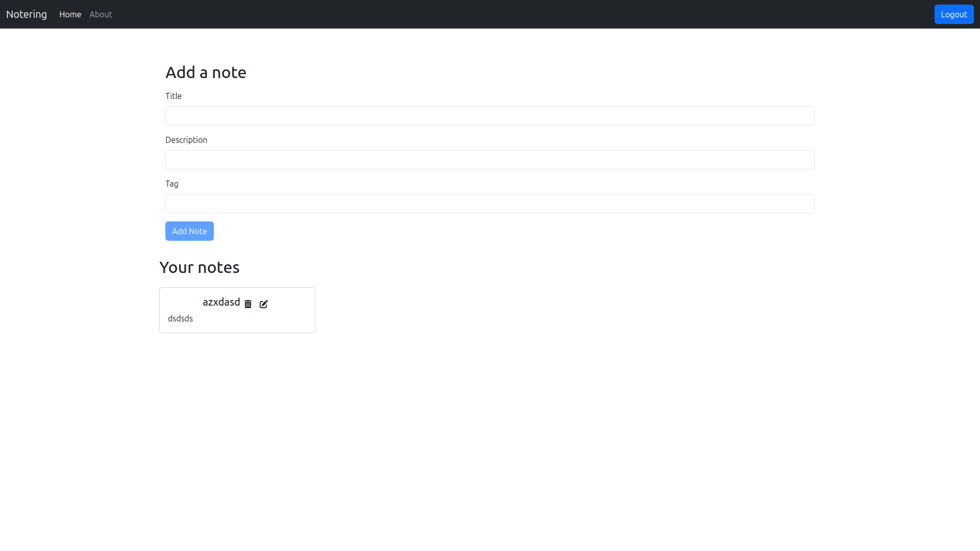Click the Description field label
Viewport: 980px width, 551px height.
coord(186,140)
